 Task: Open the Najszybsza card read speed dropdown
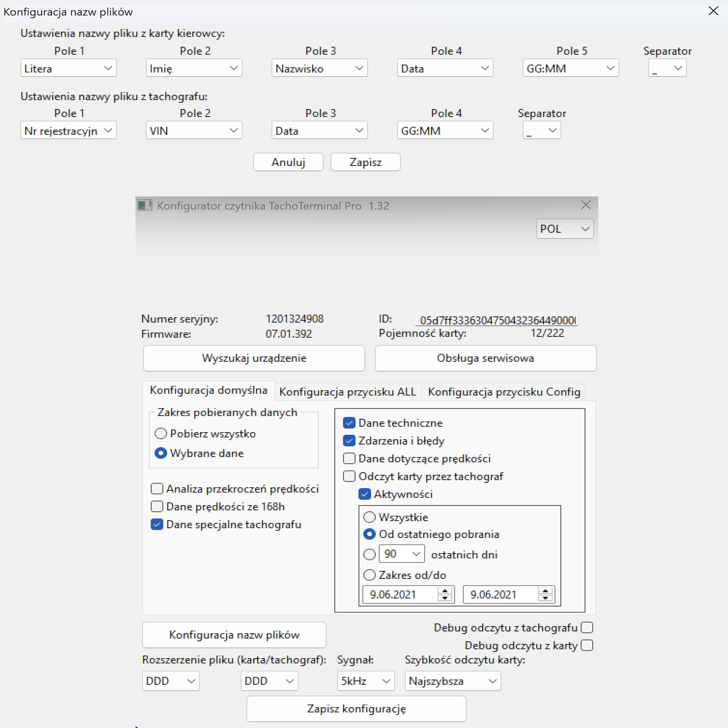pos(452,681)
